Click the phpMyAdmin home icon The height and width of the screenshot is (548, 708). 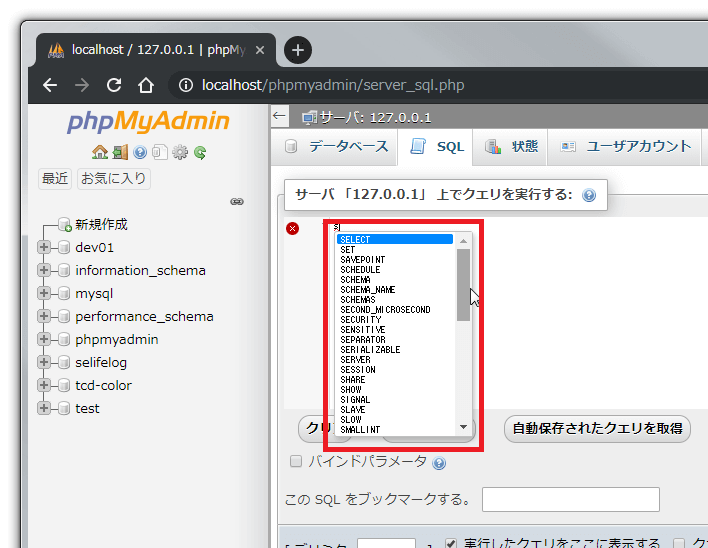point(99,153)
